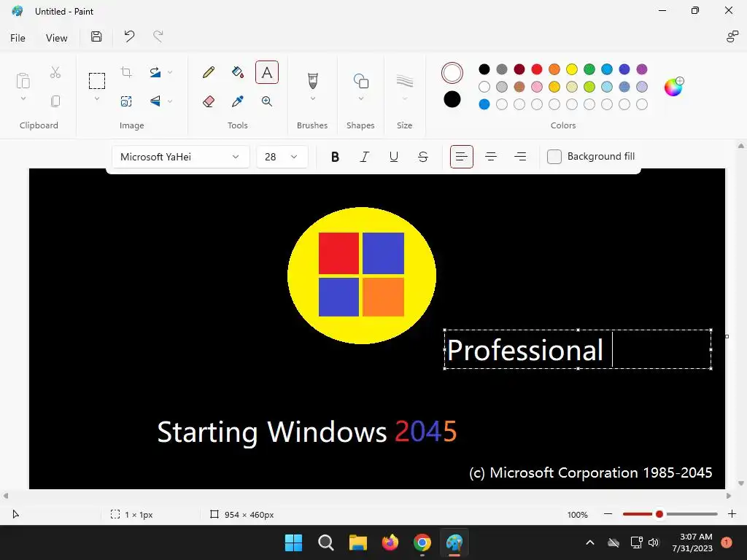Click the Copy icon
Image resolution: width=747 pixels, height=560 pixels.
(x=55, y=101)
